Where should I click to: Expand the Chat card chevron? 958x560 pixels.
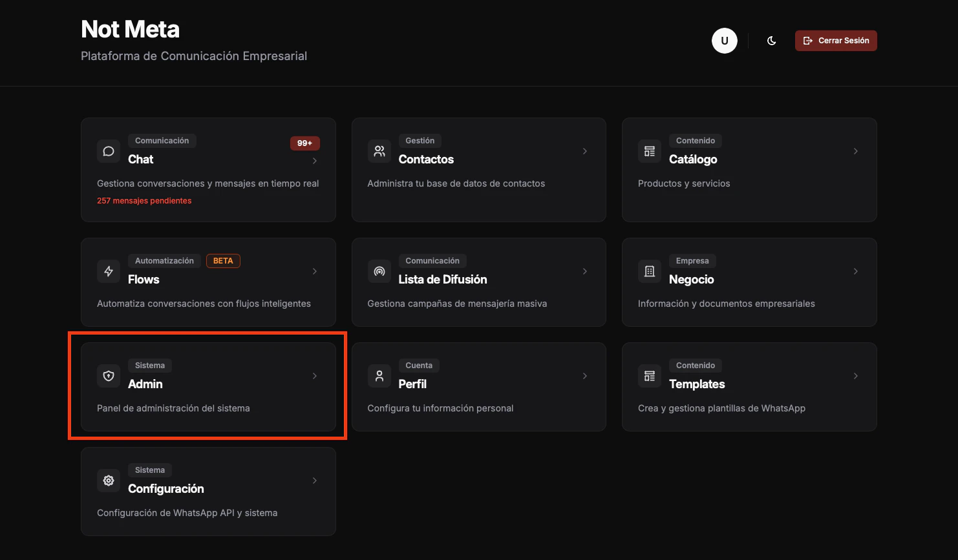315,160
